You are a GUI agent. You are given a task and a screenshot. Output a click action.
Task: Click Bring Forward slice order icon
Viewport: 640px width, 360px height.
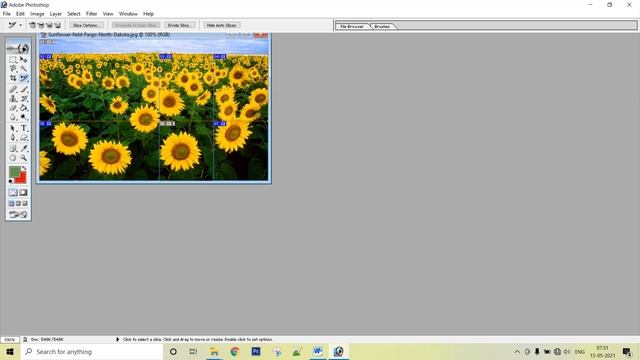[x=41, y=25]
